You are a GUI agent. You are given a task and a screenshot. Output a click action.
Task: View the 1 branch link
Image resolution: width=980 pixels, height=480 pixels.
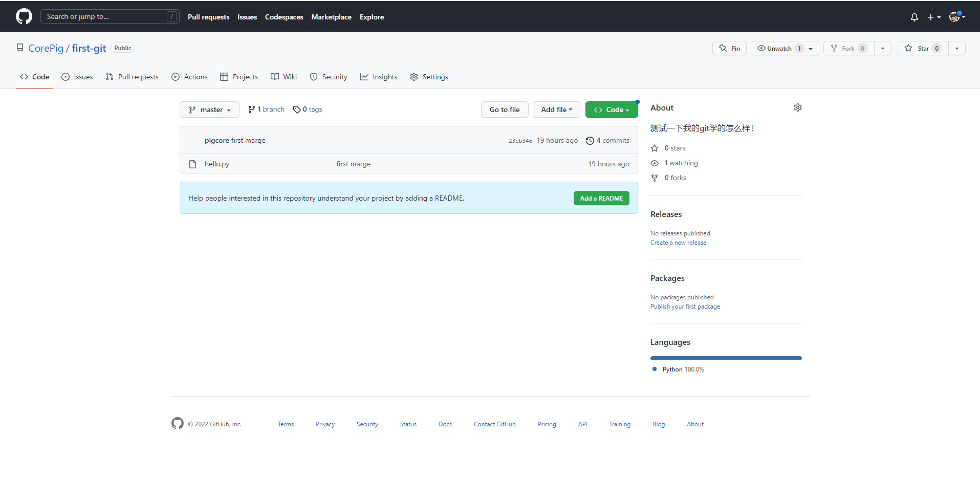(x=266, y=110)
